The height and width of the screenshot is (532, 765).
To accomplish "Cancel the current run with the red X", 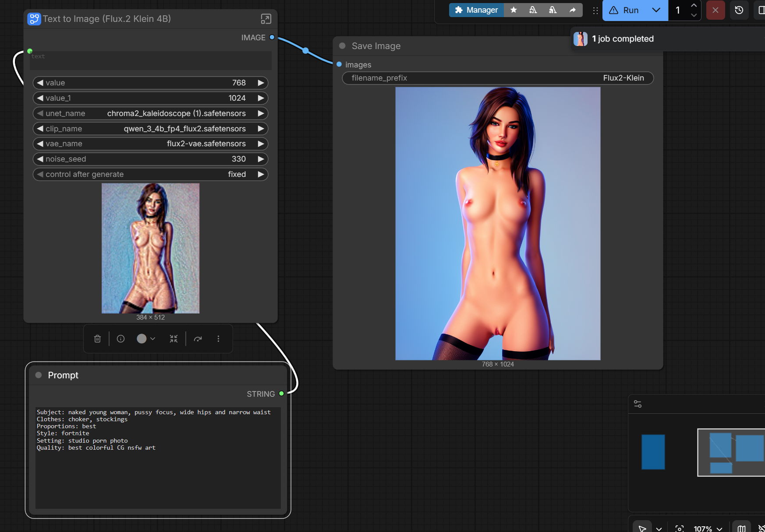I will 715,10.
